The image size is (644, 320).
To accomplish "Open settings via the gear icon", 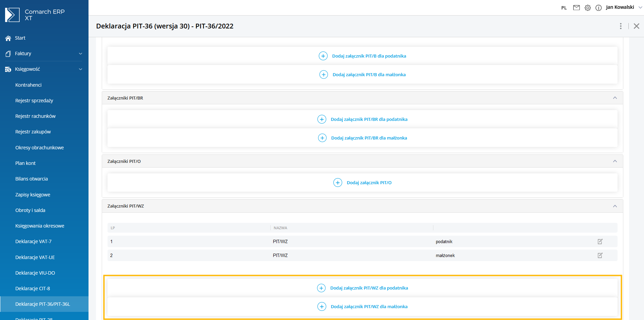I will click(x=587, y=8).
